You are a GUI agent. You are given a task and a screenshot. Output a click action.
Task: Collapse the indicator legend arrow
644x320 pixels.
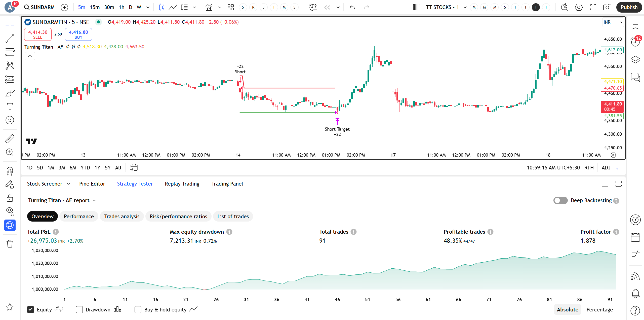pos(30,56)
